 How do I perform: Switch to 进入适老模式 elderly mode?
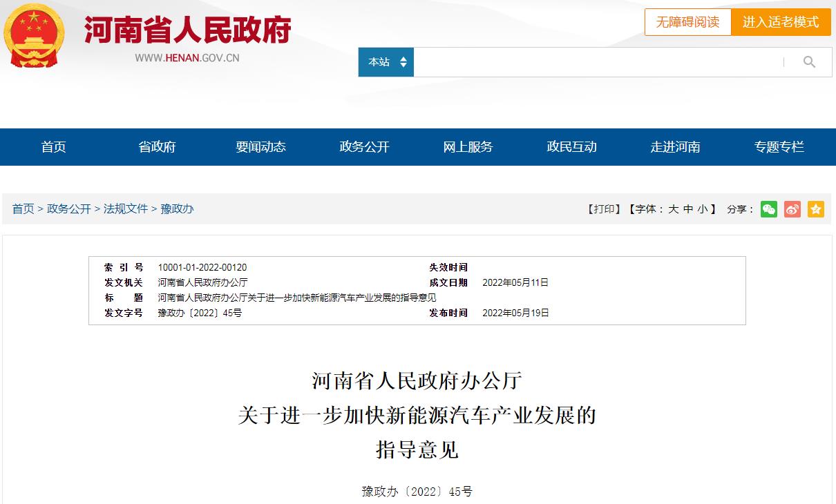tap(781, 22)
